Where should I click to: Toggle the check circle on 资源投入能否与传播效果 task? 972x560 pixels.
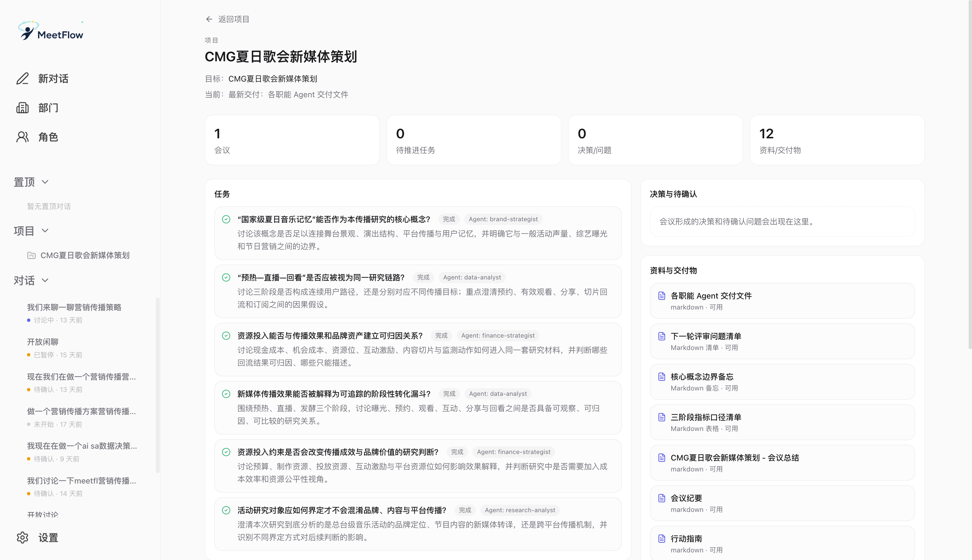click(226, 336)
